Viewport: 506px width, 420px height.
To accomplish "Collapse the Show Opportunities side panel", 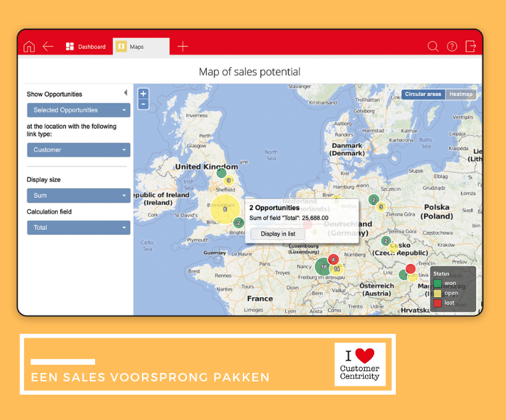I will pos(126,93).
